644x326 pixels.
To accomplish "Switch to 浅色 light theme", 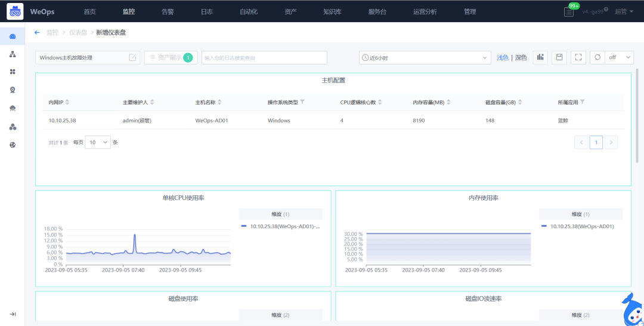I will point(502,57).
